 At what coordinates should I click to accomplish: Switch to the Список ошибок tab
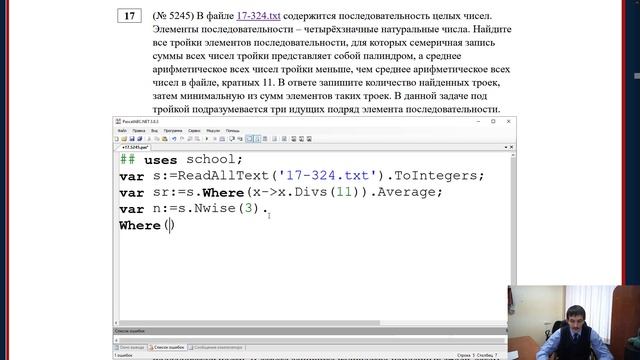(x=167, y=347)
